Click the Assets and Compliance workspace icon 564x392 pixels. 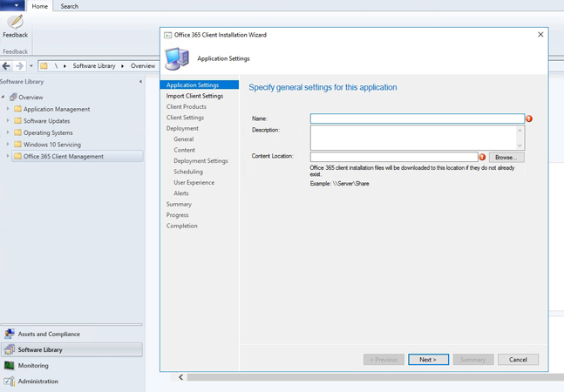(10, 334)
